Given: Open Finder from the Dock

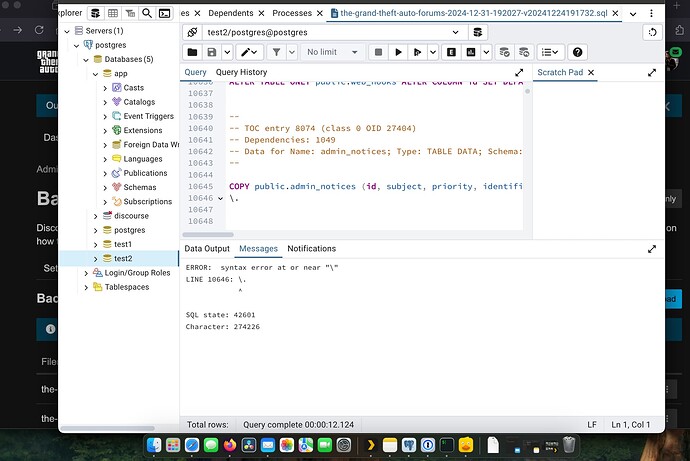Looking at the screenshot, I should coord(154,445).
